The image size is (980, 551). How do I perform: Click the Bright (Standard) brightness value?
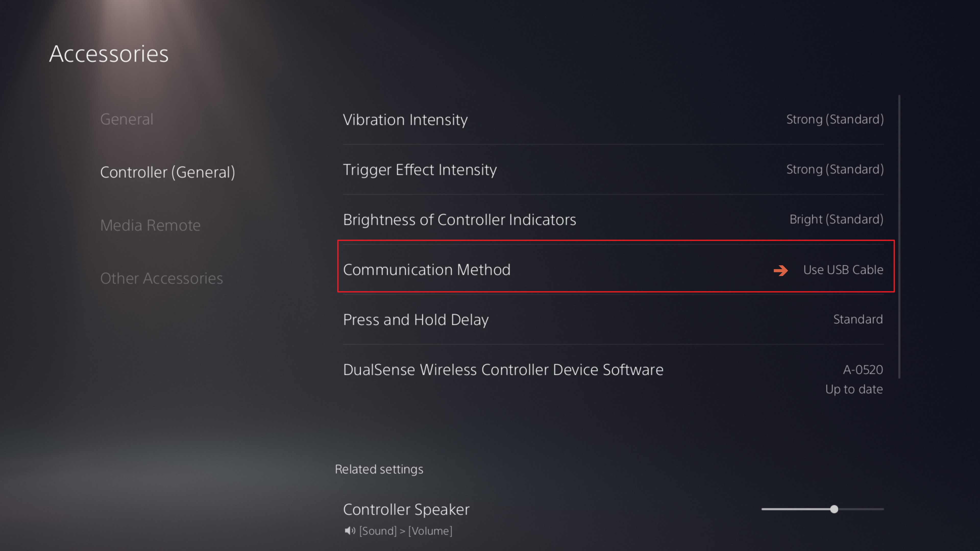click(x=836, y=219)
